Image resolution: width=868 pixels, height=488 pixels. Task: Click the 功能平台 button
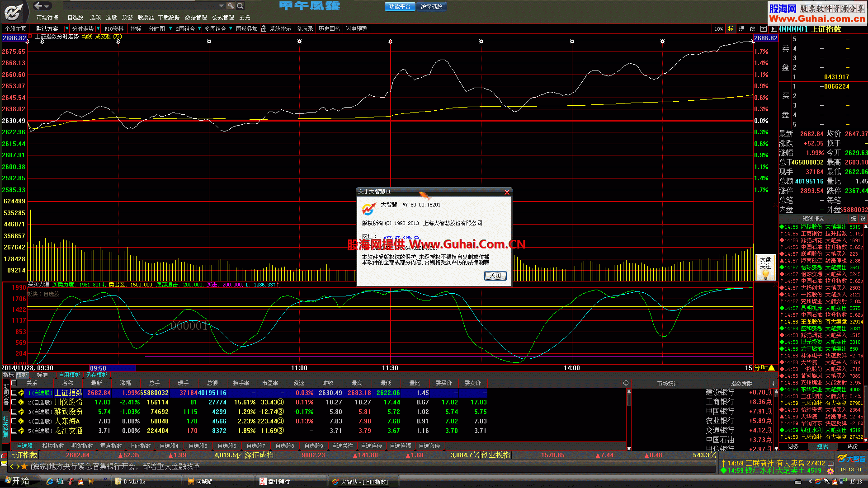point(400,7)
